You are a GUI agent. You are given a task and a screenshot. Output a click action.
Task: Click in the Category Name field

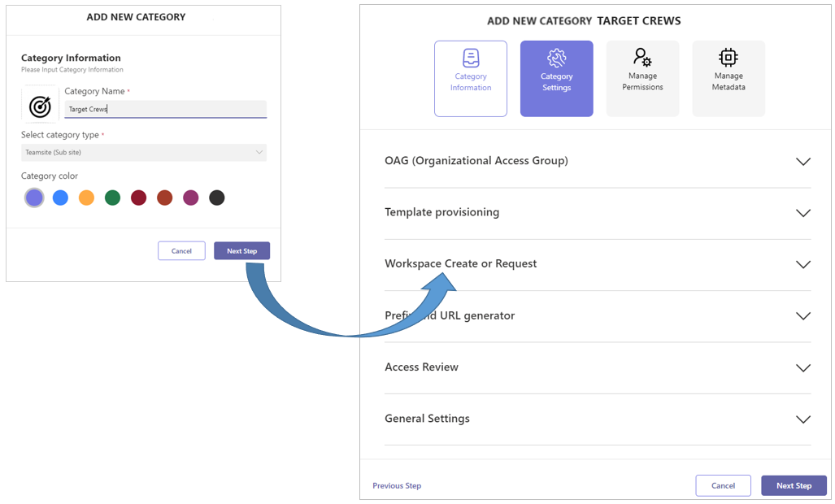point(166,109)
